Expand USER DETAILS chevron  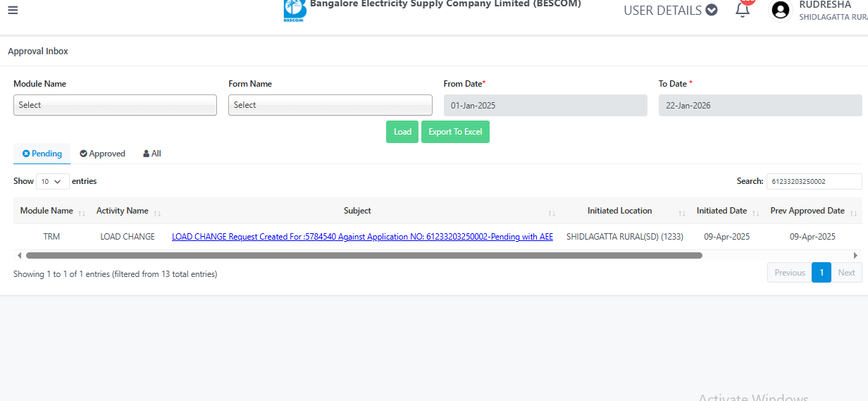coord(712,10)
